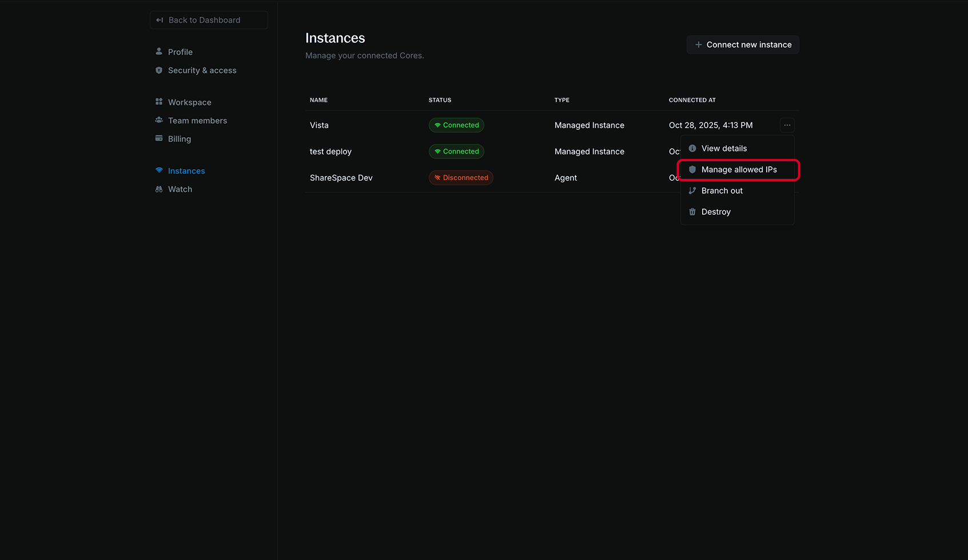
Task: Click the back arrow in Back to Dashboard
Action: tap(159, 19)
